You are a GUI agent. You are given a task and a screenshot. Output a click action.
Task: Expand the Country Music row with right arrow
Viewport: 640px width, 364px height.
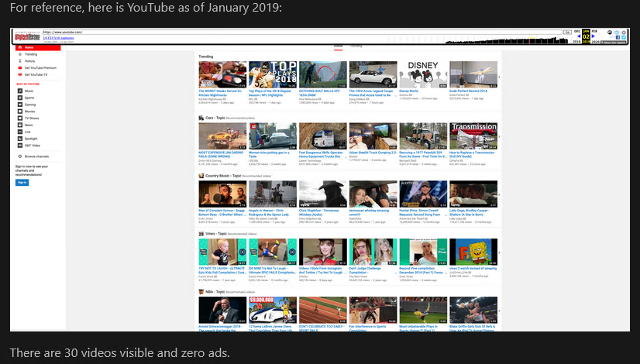coord(499,194)
